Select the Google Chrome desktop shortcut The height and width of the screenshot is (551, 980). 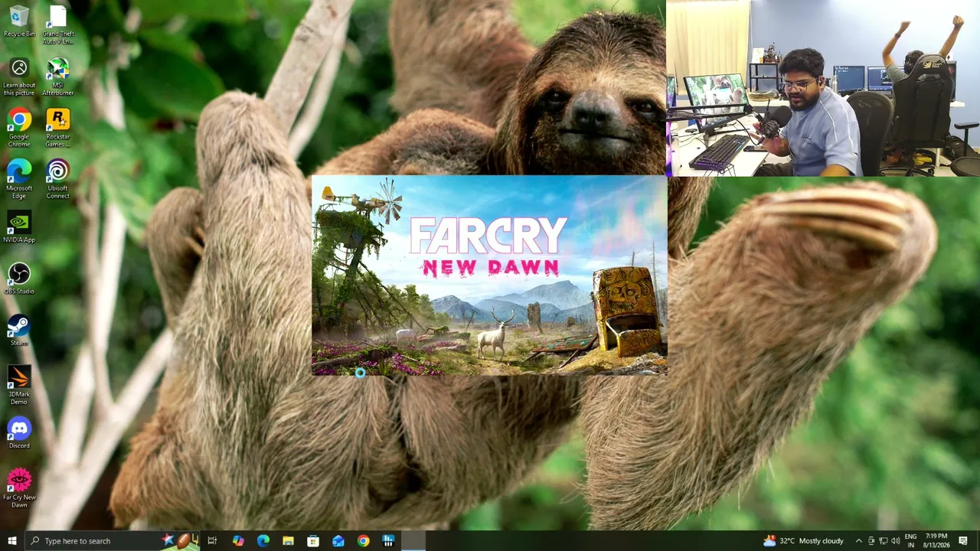(x=19, y=128)
